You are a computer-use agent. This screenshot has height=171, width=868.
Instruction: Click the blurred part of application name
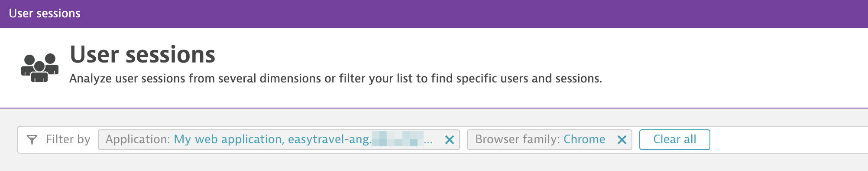pyautogui.click(x=398, y=139)
